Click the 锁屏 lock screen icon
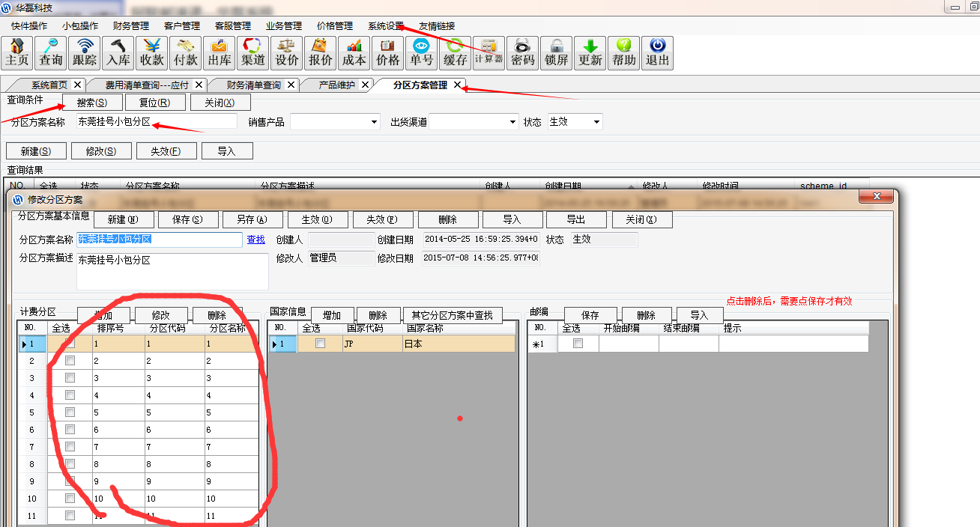 556,53
